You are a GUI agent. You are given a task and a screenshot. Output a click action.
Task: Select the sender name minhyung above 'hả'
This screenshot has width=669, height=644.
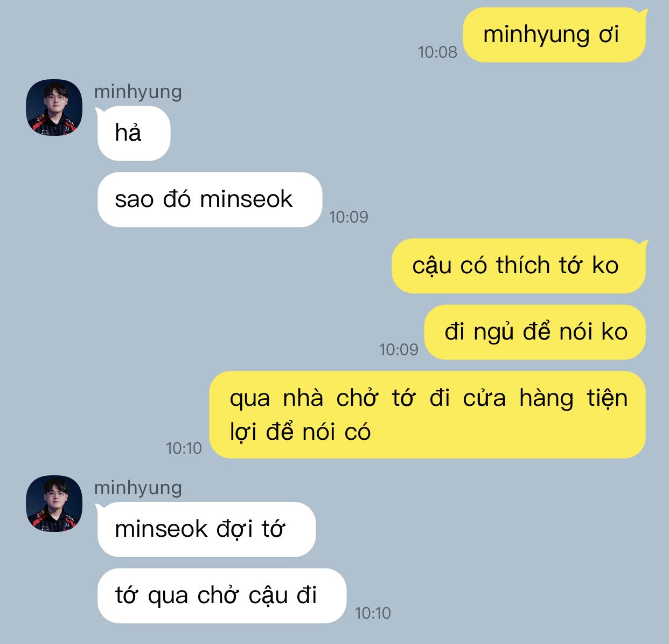pos(138,92)
